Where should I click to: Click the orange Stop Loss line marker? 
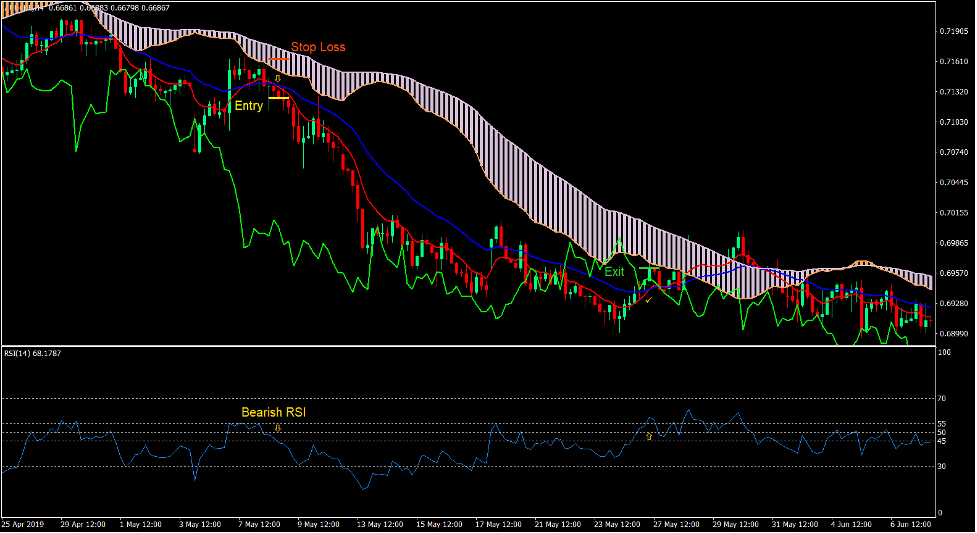click(278, 59)
